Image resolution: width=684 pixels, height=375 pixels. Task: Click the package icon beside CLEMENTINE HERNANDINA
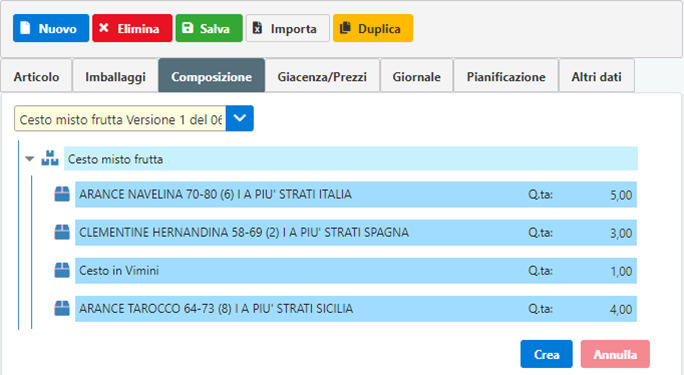pyautogui.click(x=62, y=232)
